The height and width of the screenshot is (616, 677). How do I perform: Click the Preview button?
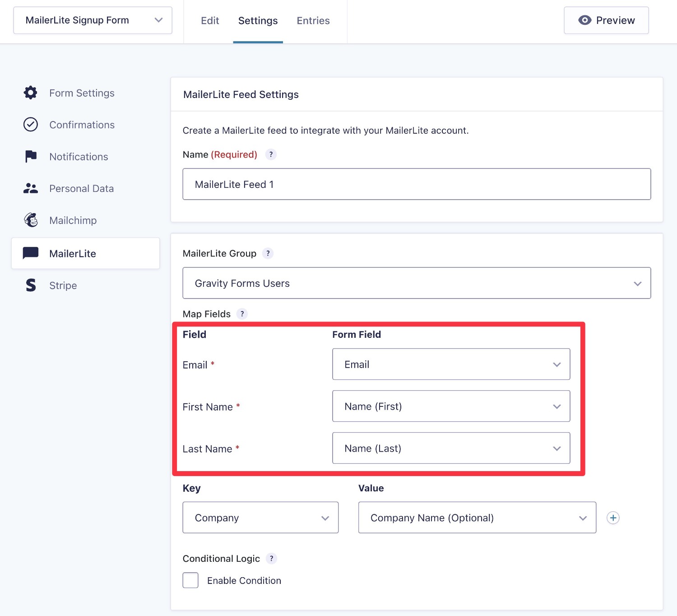[606, 20]
